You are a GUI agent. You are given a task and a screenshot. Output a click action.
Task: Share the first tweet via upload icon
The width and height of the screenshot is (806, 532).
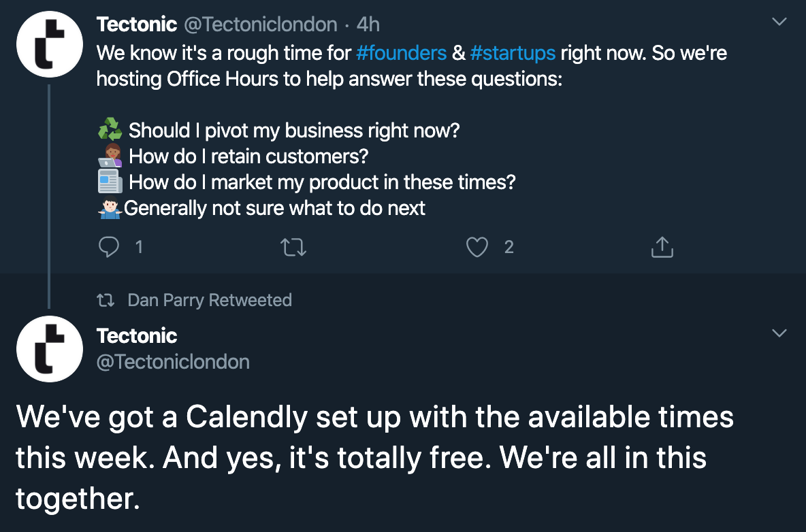coord(662,247)
